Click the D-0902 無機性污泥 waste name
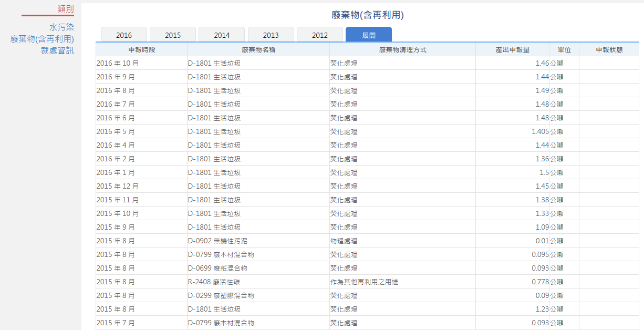Viewport: 644px width, 330px height. pos(217,241)
